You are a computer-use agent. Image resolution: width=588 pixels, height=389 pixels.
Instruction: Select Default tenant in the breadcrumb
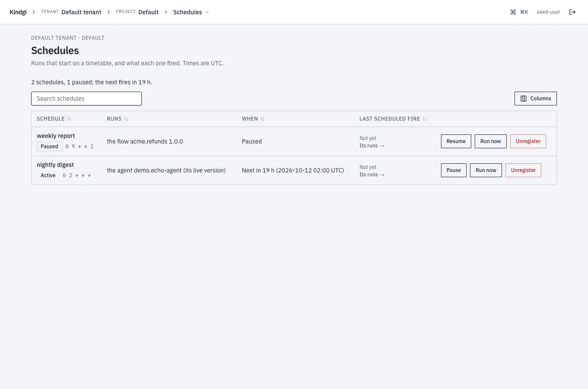[81, 12]
